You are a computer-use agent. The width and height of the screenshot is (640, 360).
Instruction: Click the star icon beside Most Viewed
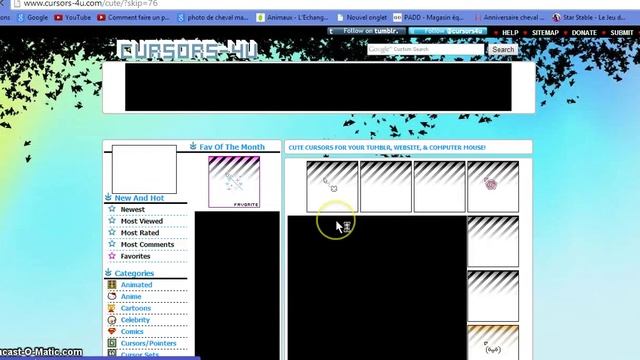tap(112, 221)
